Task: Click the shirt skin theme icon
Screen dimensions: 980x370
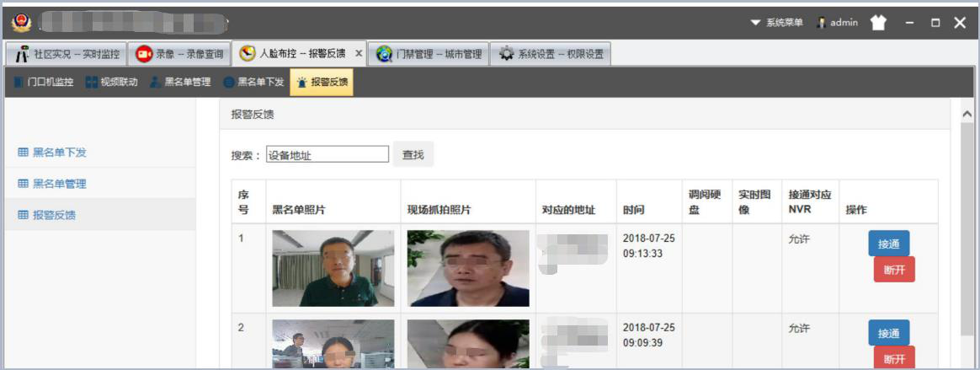Action: click(878, 23)
